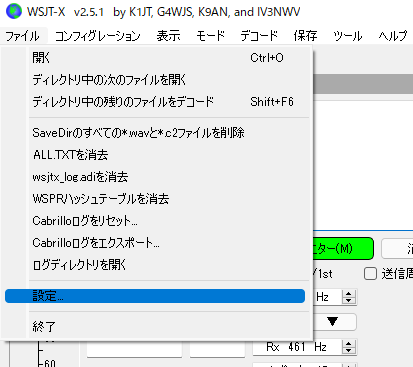Click the WSJT-X globe application icon
413x367 pixels.
point(13,11)
